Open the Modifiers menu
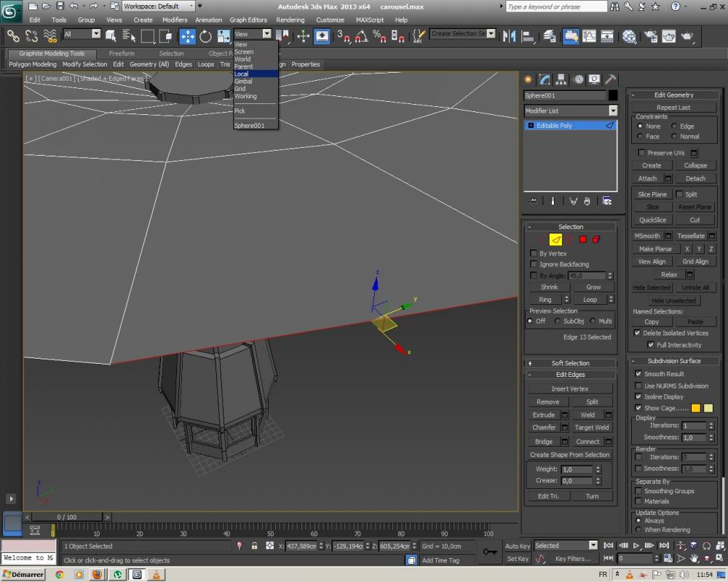This screenshot has height=582, width=728. click(175, 20)
